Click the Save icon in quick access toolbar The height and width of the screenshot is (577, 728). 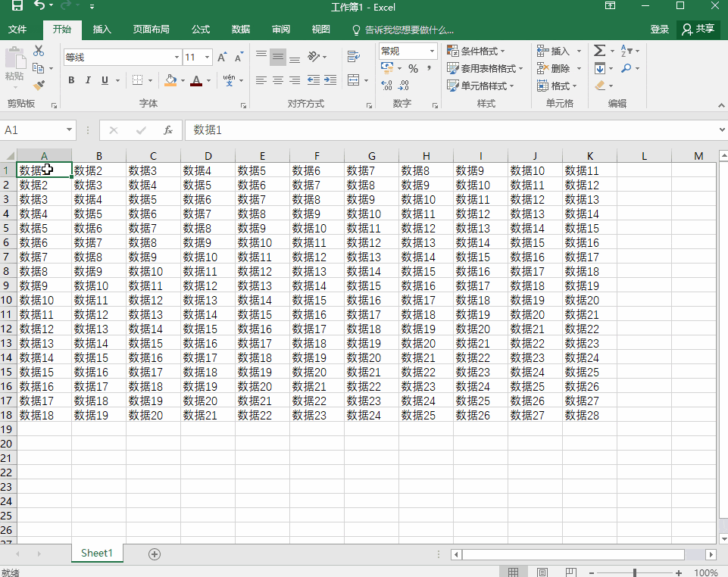17,5
